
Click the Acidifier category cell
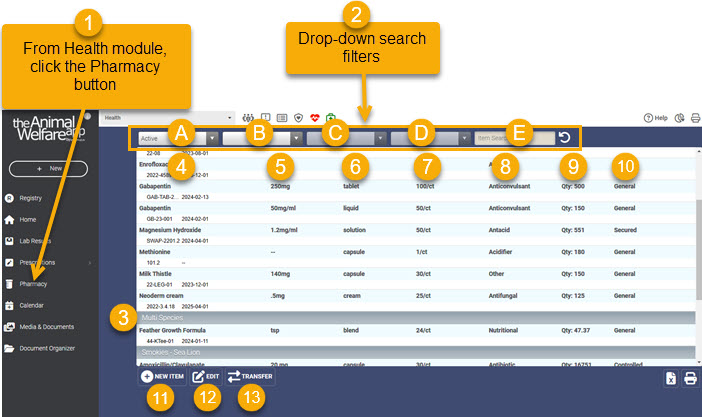click(x=501, y=252)
